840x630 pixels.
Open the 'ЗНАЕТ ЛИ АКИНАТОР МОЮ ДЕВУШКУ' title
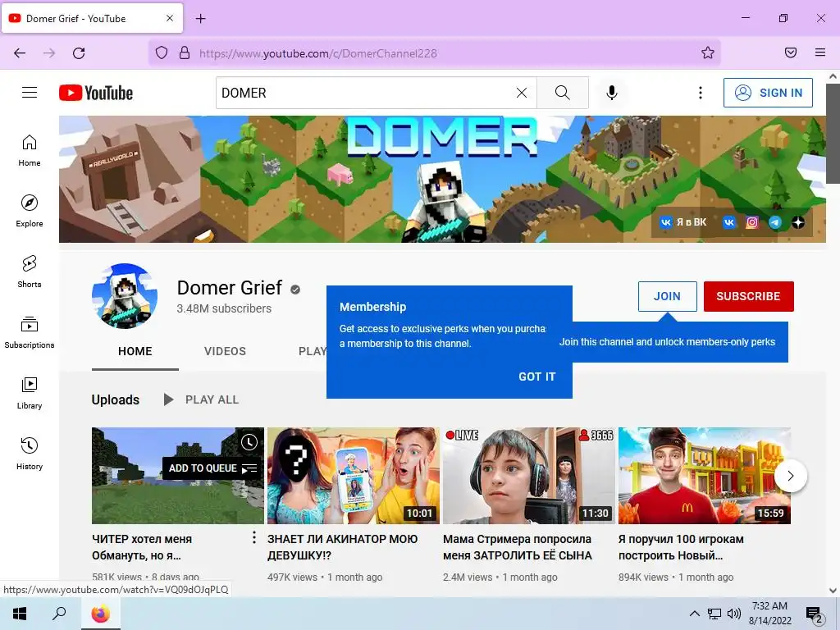click(x=342, y=547)
